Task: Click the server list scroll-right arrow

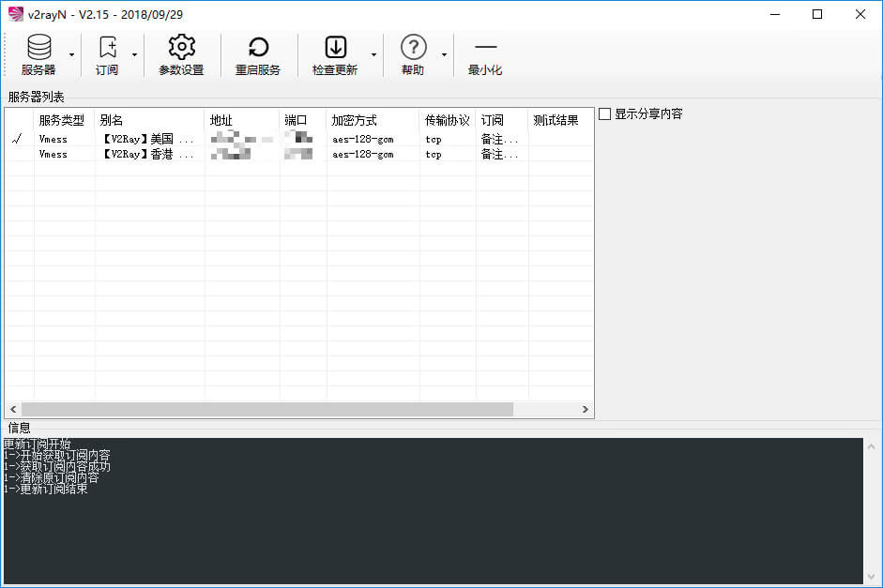Action: click(586, 409)
